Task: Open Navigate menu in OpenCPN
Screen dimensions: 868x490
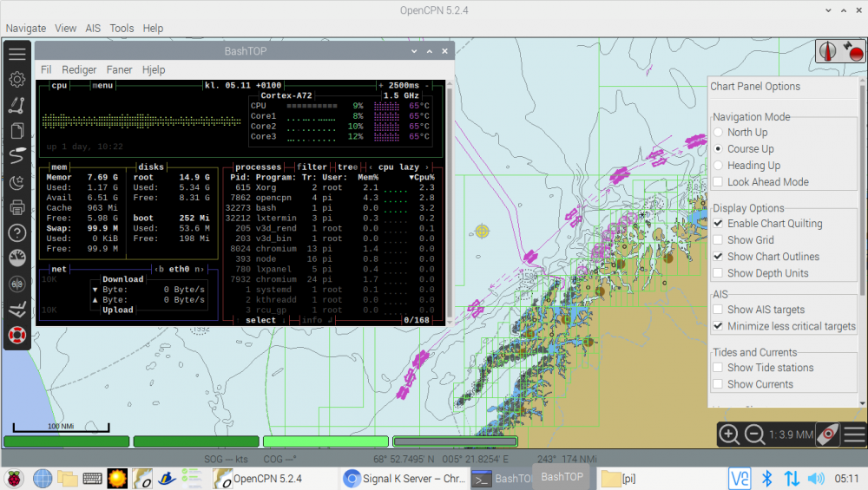Action: 26,29
